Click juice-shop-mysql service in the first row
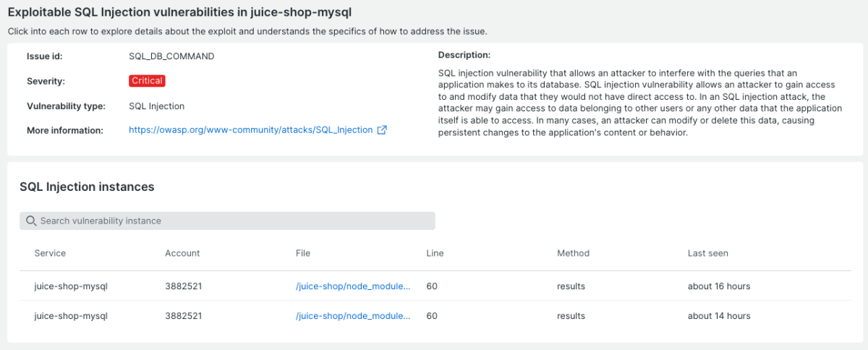Screen dimensions: 868x350 (71, 286)
